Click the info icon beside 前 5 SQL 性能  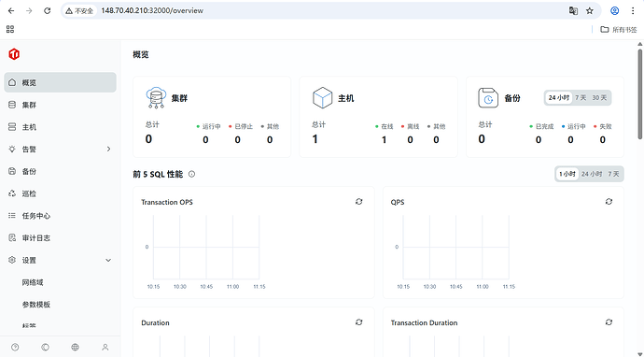point(192,175)
